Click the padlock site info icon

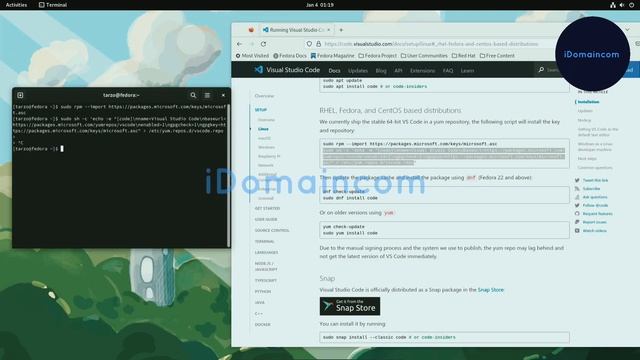click(x=318, y=44)
